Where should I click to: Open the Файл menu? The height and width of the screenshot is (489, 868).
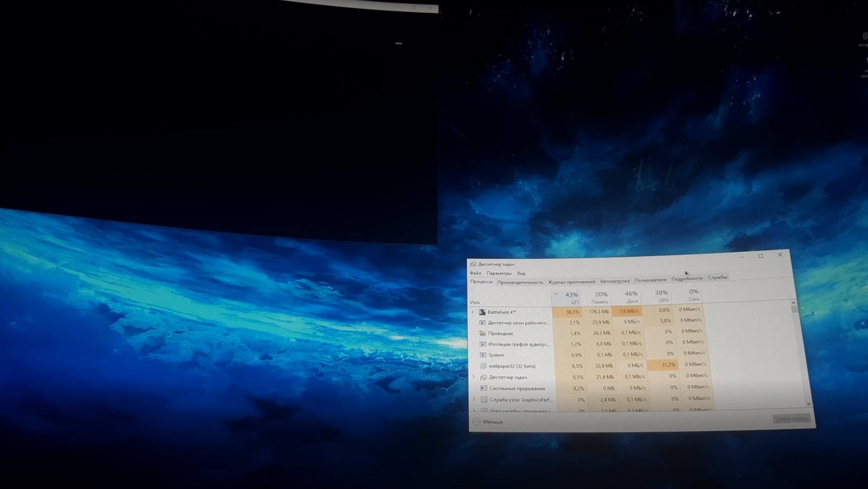(x=475, y=273)
